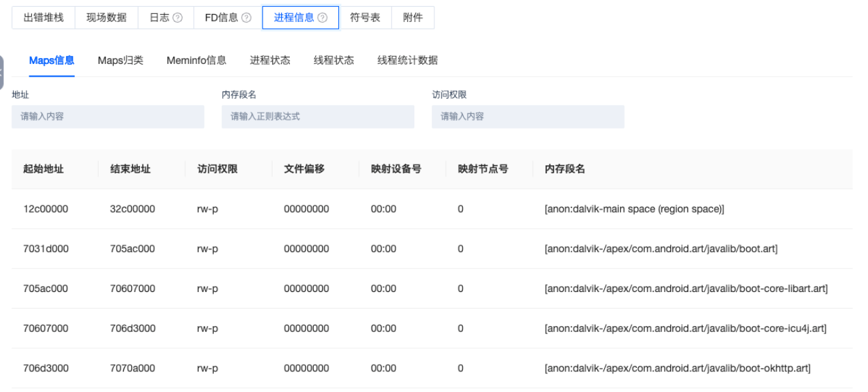Focus the 地址 filter input field
The image size is (868, 392).
tap(108, 117)
